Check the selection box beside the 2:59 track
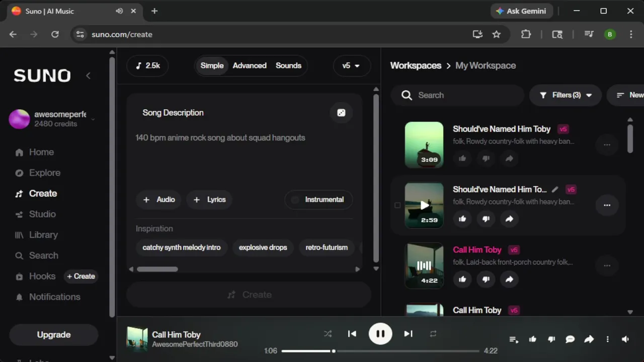644x362 pixels. point(397,205)
